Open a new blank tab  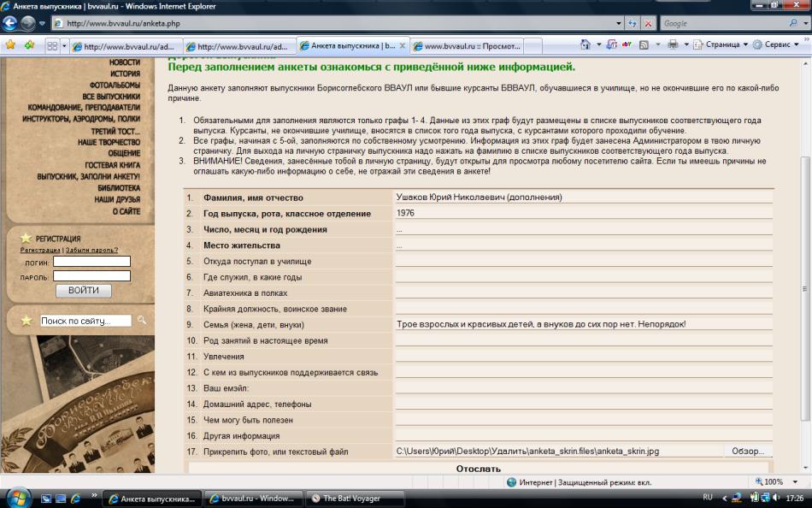pos(533,46)
